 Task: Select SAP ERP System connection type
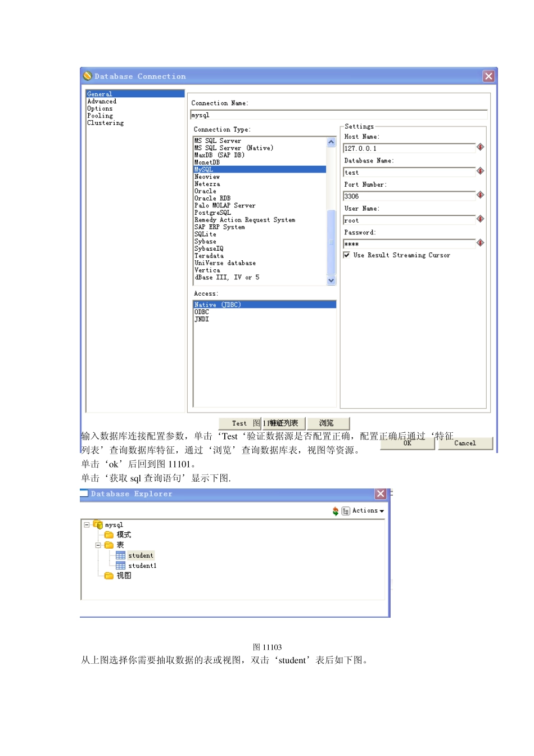220,227
